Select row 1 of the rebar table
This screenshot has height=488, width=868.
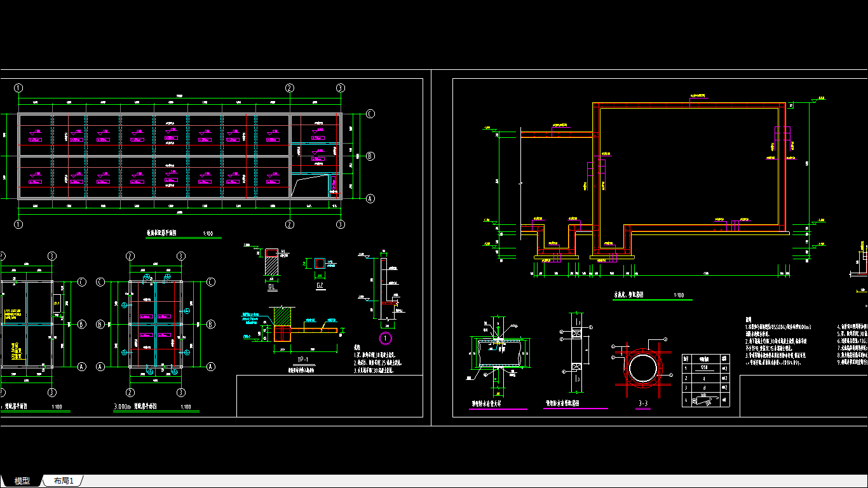tap(706, 369)
